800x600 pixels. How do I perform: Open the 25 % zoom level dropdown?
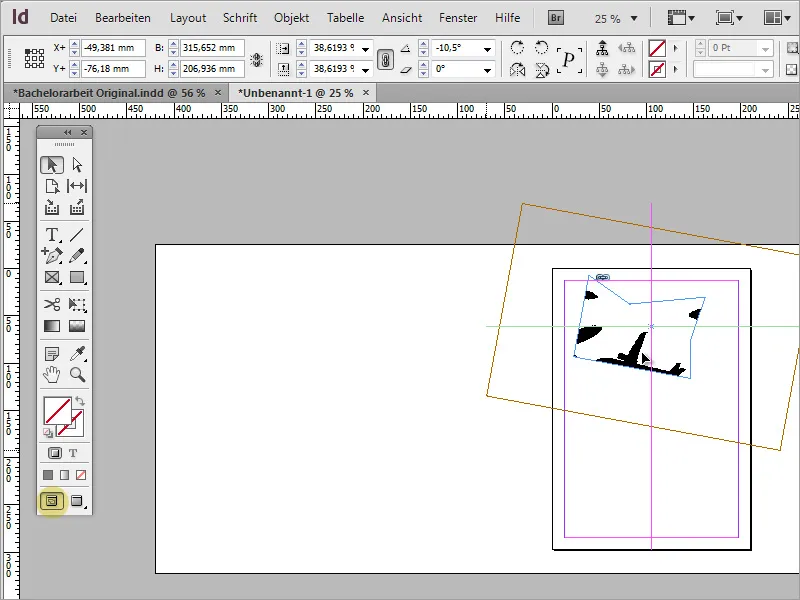634,18
